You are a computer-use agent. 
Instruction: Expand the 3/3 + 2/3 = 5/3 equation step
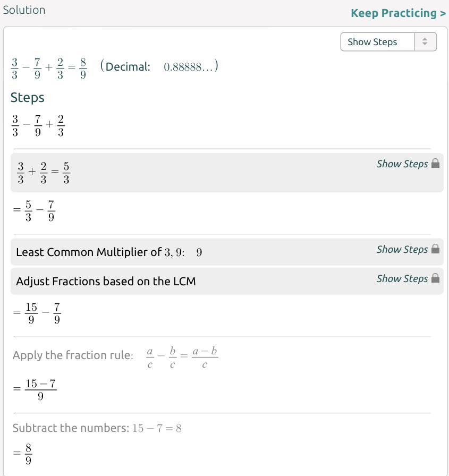click(44, 173)
